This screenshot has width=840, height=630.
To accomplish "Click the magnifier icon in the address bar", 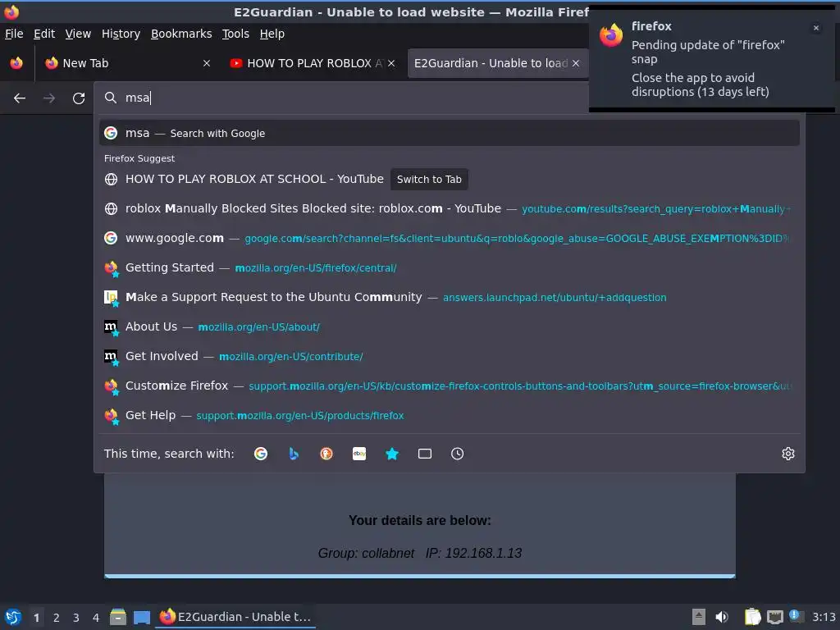I will tap(111, 98).
